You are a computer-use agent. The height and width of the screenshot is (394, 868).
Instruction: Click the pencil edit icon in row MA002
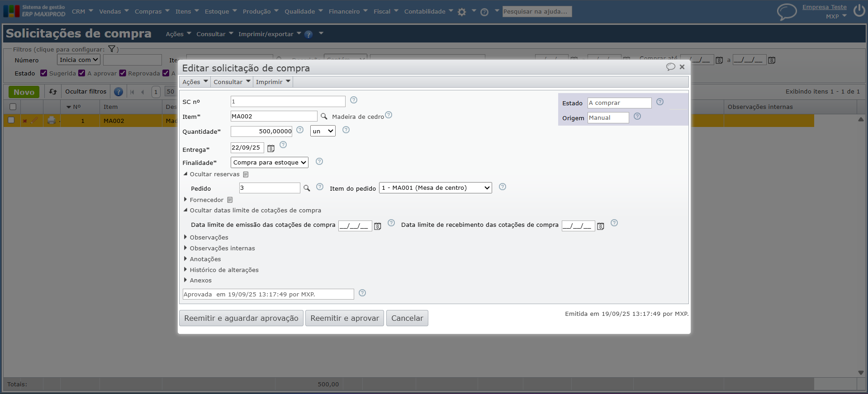(x=34, y=120)
